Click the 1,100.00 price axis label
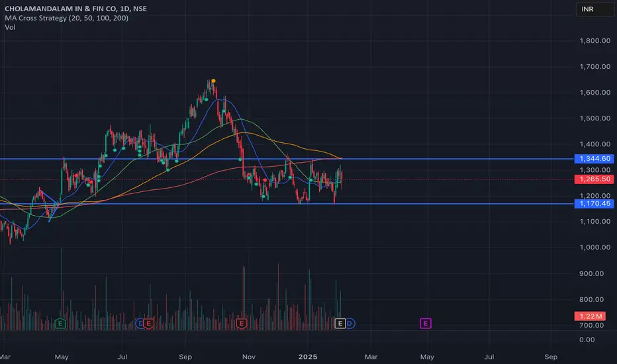 click(x=595, y=222)
